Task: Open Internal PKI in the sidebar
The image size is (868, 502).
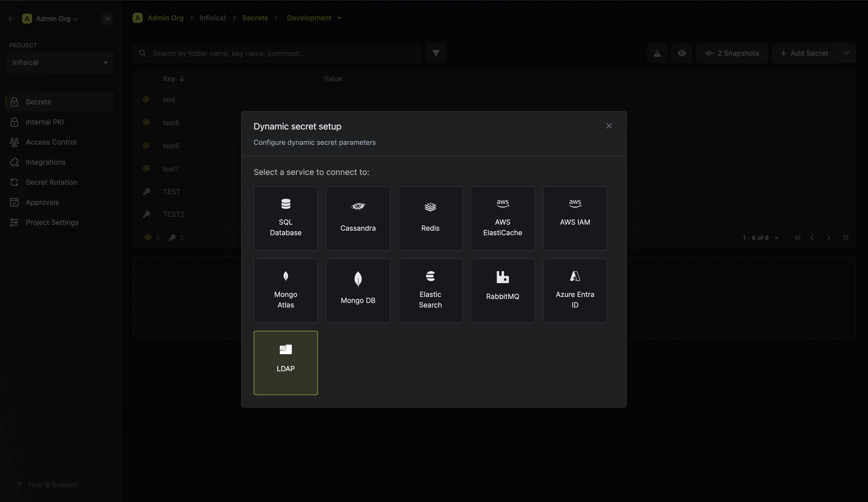Action: point(60,122)
